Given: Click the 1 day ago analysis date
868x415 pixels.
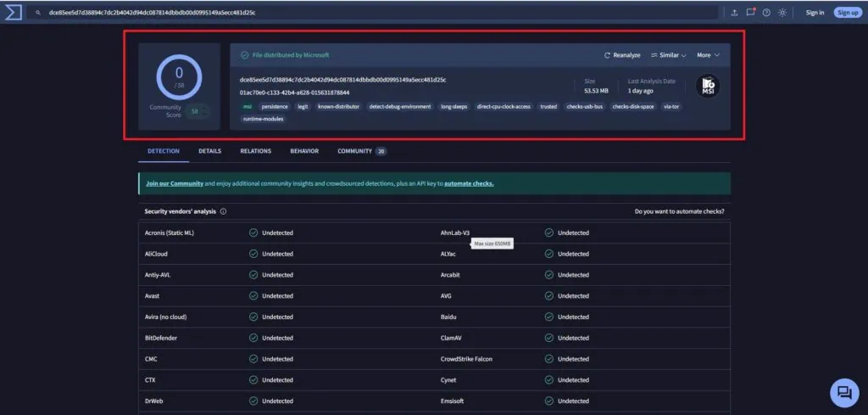Looking at the screenshot, I should [641, 90].
